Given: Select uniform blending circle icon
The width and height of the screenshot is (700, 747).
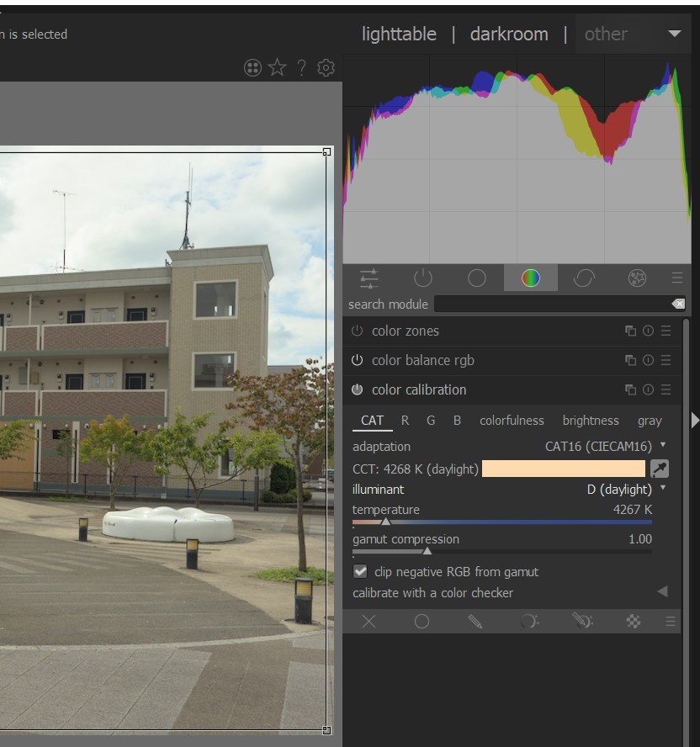Looking at the screenshot, I should (422, 621).
